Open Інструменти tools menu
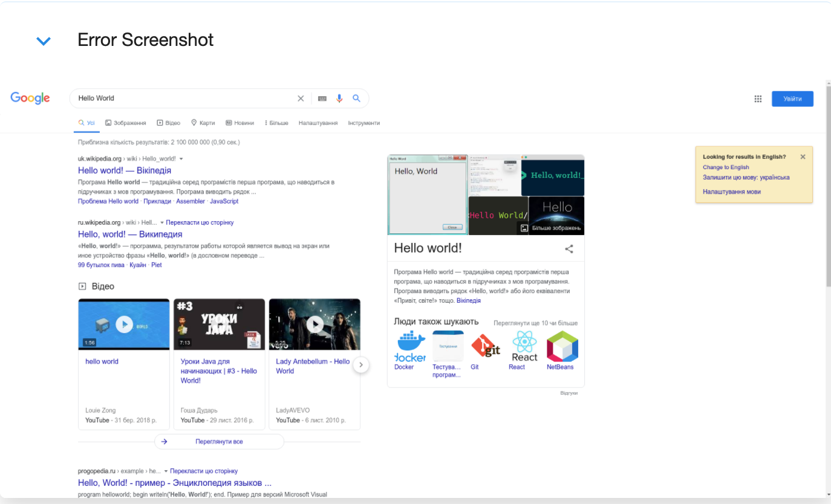This screenshot has width=831, height=504. coord(364,123)
